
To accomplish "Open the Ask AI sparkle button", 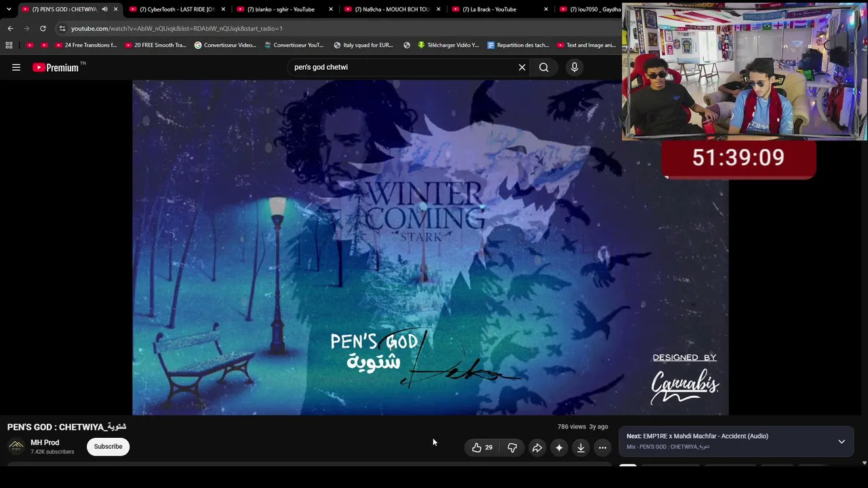I will [559, 447].
